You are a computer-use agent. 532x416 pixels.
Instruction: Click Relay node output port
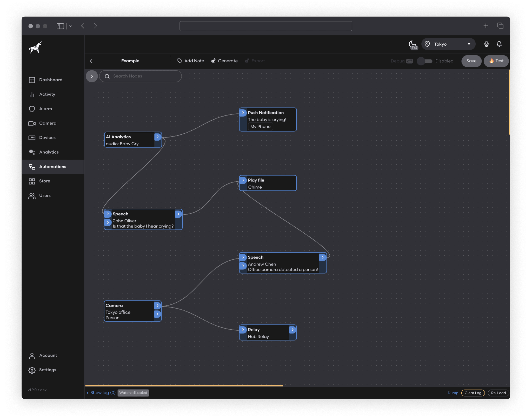pos(292,330)
